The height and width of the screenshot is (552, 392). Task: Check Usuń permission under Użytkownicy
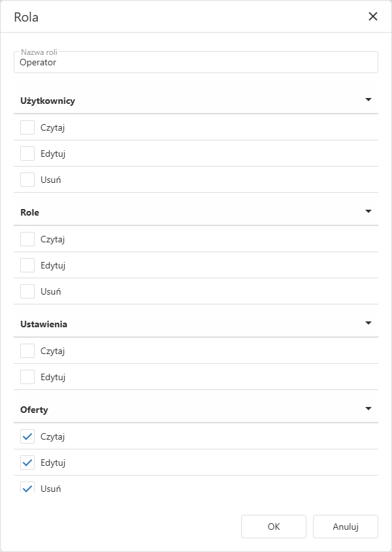click(27, 180)
